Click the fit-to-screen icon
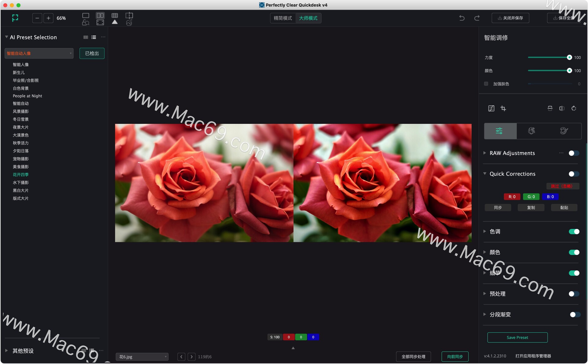Image resolution: width=588 pixels, height=364 pixels. click(100, 23)
